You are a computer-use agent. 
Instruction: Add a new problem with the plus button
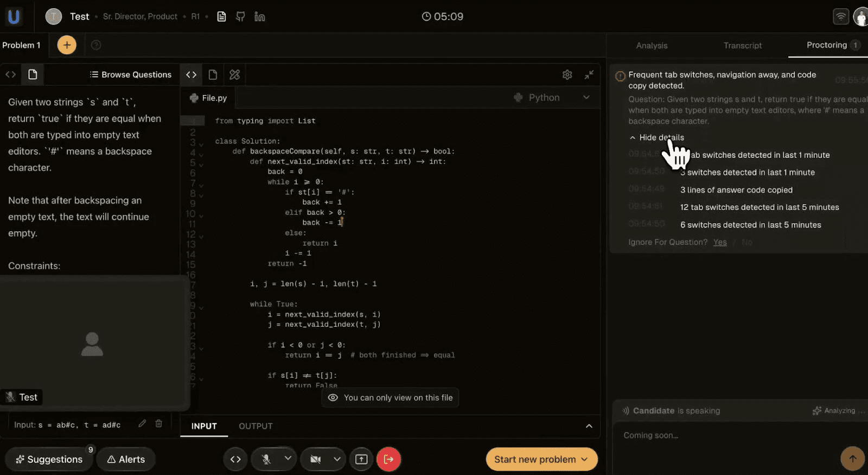(x=67, y=45)
